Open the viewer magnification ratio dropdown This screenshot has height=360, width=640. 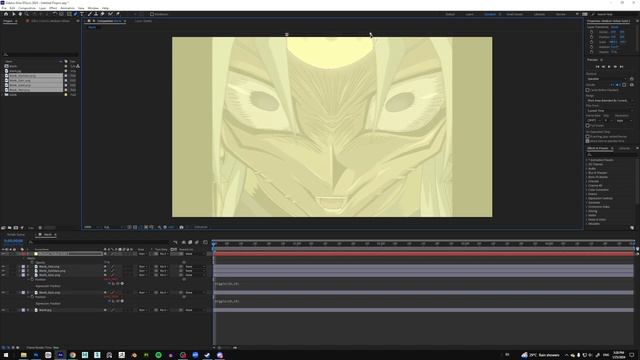point(92,227)
